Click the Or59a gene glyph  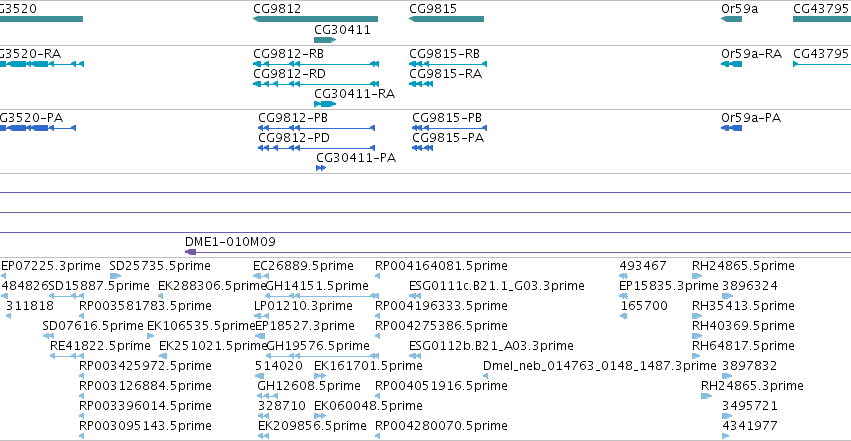pyautogui.click(x=731, y=19)
